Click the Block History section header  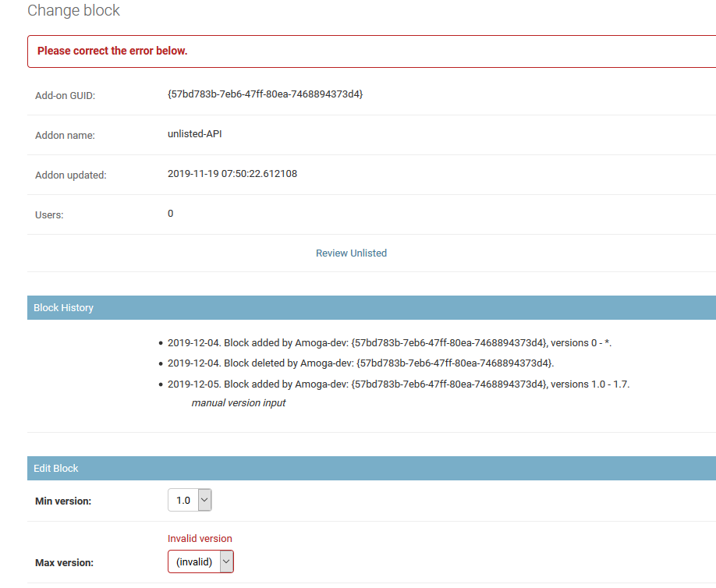point(372,308)
